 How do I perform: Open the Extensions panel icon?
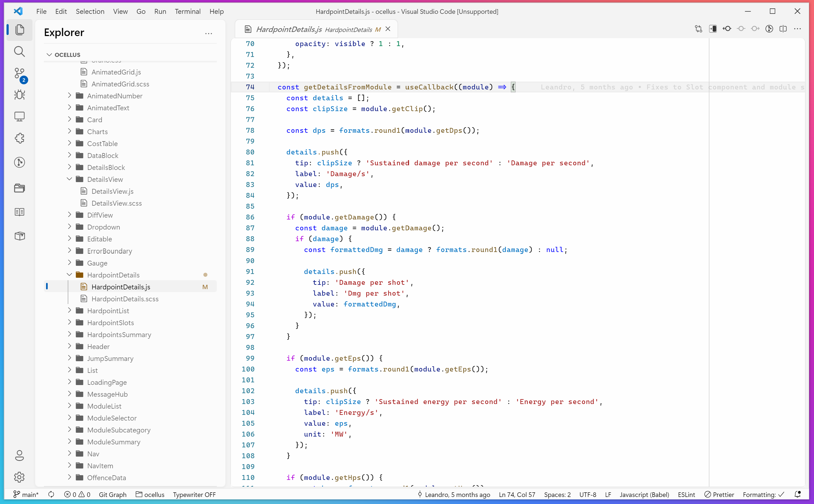(20, 138)
